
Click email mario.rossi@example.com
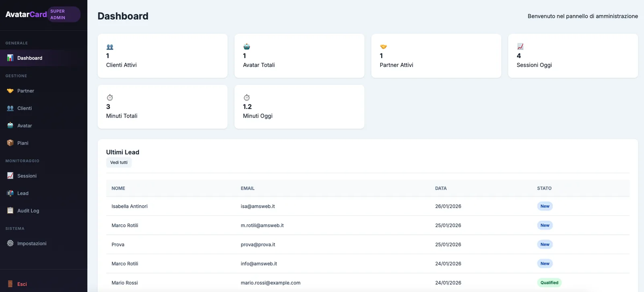point(270,283)
